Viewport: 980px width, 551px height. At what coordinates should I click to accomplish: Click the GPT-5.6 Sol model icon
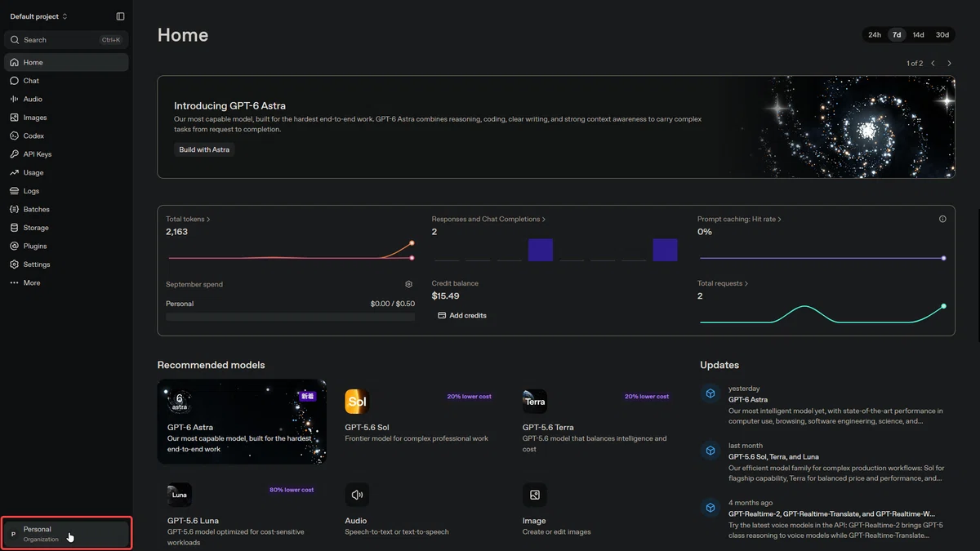tap(357, 402)
